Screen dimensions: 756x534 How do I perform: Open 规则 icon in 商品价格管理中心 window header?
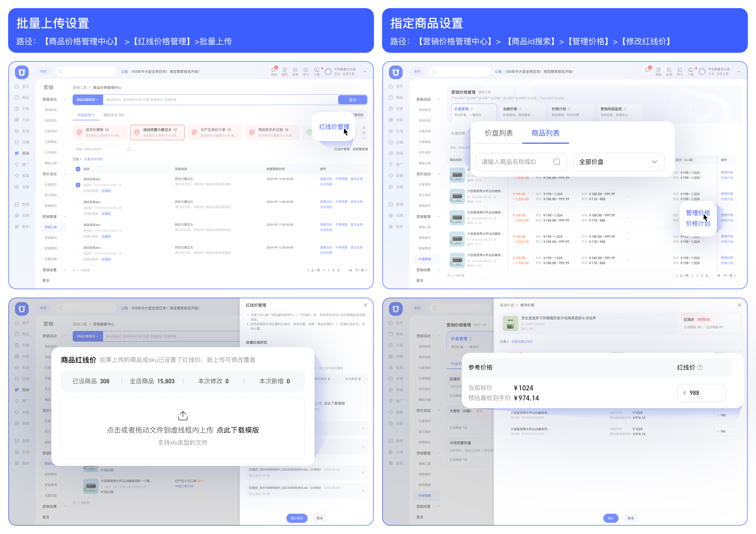[285, 71]
